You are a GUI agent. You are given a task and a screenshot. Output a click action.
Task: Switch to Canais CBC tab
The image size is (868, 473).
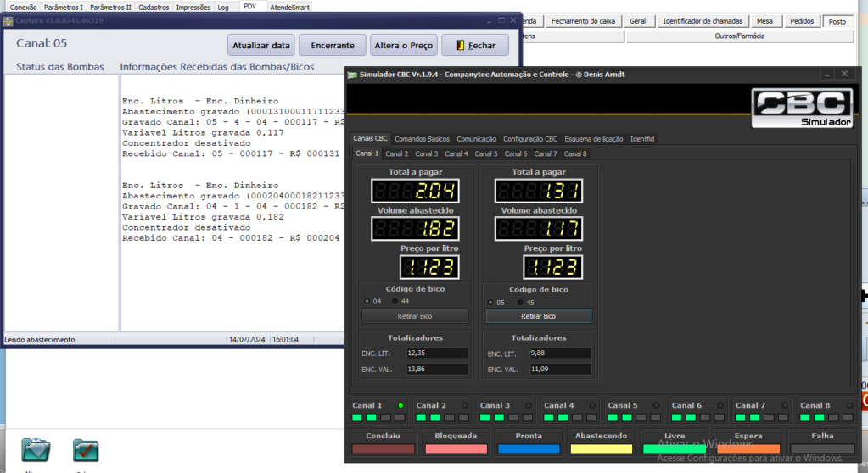pyautogui.click(x=370, y=138)
